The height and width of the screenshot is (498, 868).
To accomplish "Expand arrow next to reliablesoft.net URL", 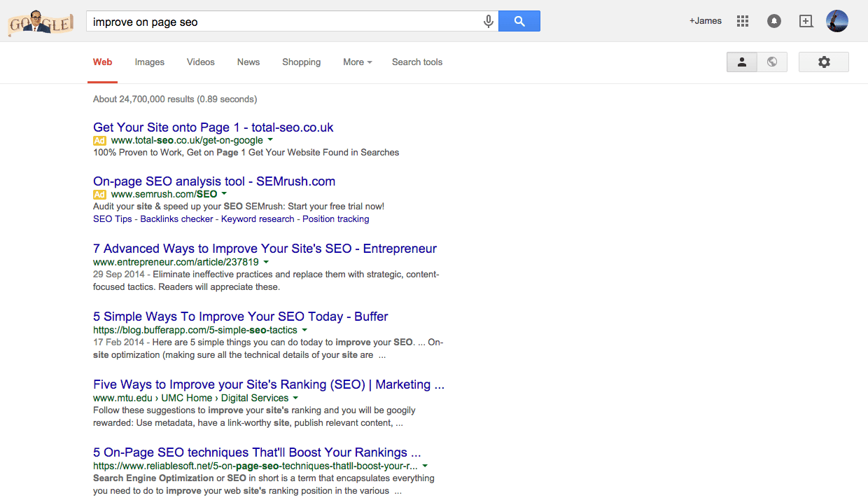I will [x=425, y=466].
